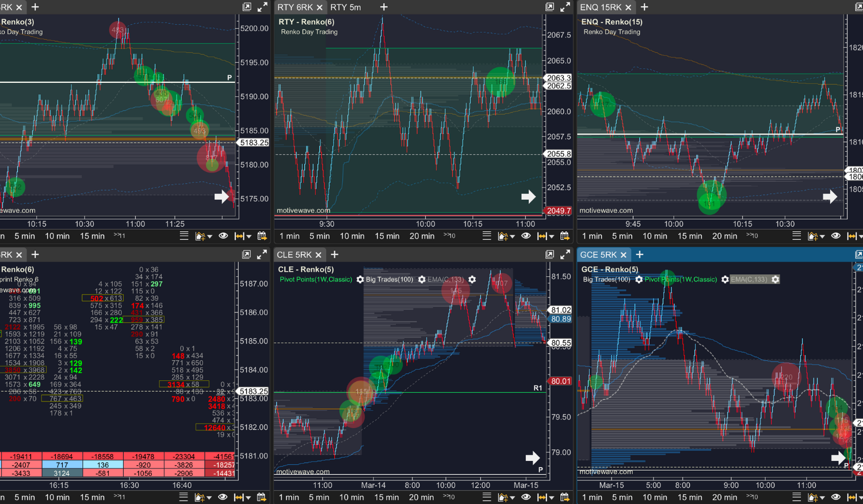Switch to the RTY 5m tab

(346, 7)
